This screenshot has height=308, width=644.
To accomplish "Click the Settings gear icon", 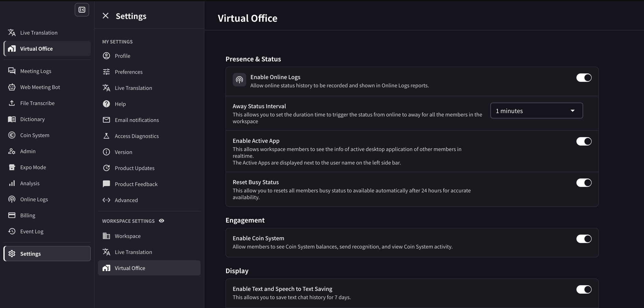I will pyautogui.click(x=12, y=254).
